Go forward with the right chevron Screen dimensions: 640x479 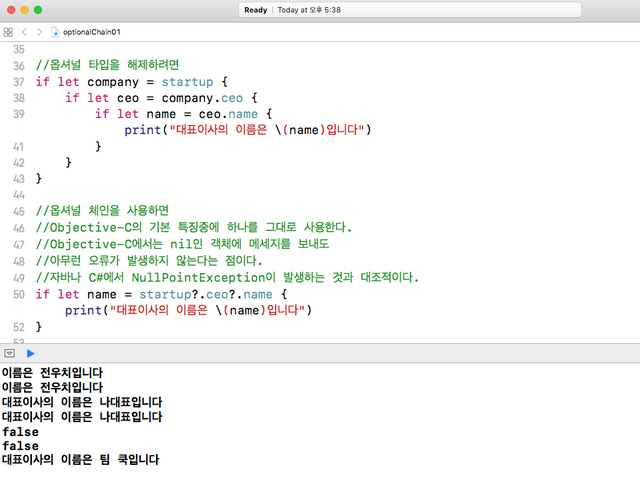[x=39, y=32]
